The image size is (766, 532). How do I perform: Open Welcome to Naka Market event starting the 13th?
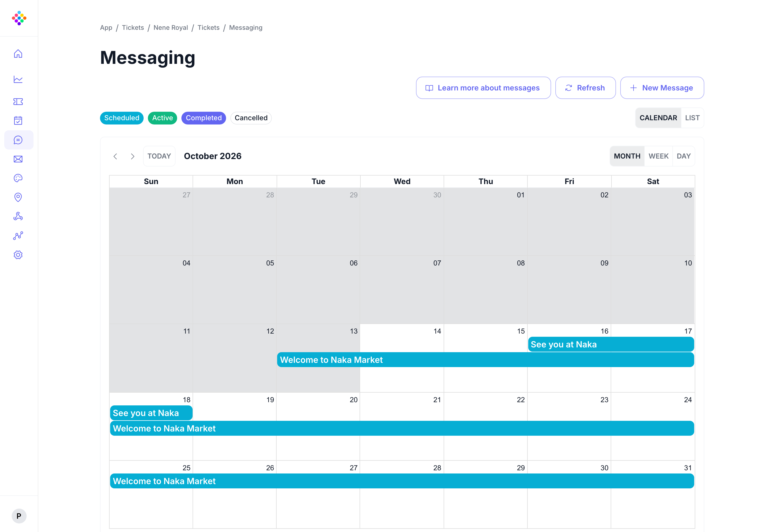(x=485, y=360)
